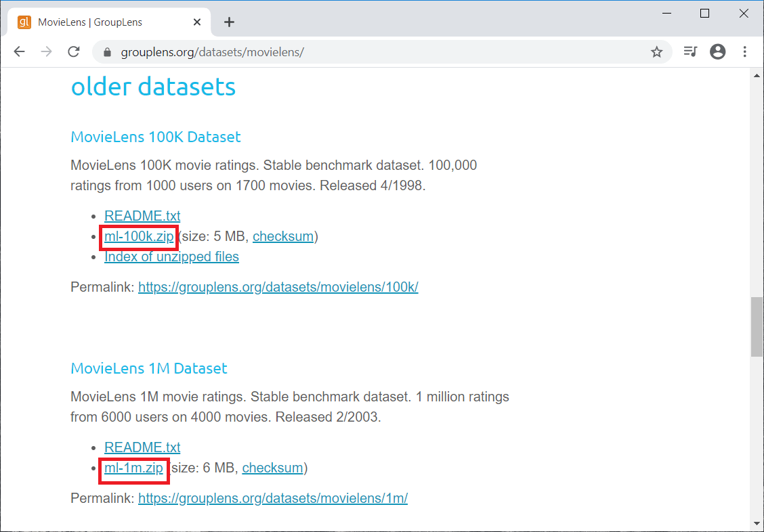
Task: Click the browser back arrow
Action: tap(19, 52)
